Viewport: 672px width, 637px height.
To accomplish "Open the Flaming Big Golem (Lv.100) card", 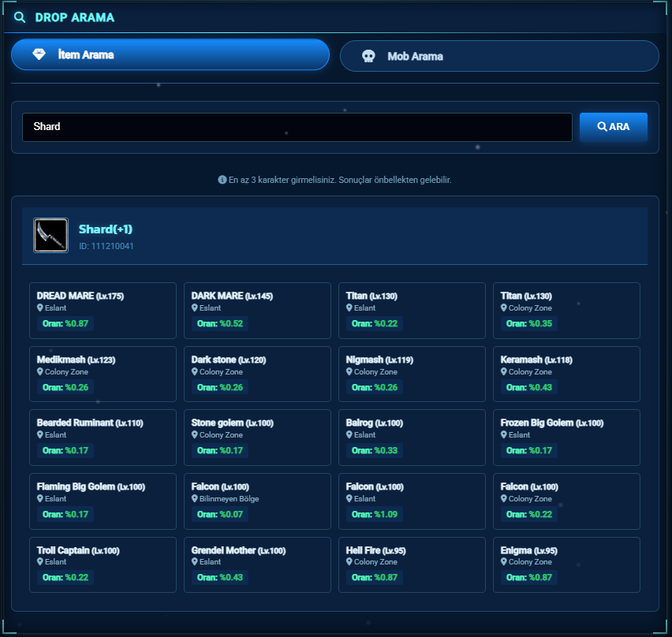I will [x=103, y=501].
